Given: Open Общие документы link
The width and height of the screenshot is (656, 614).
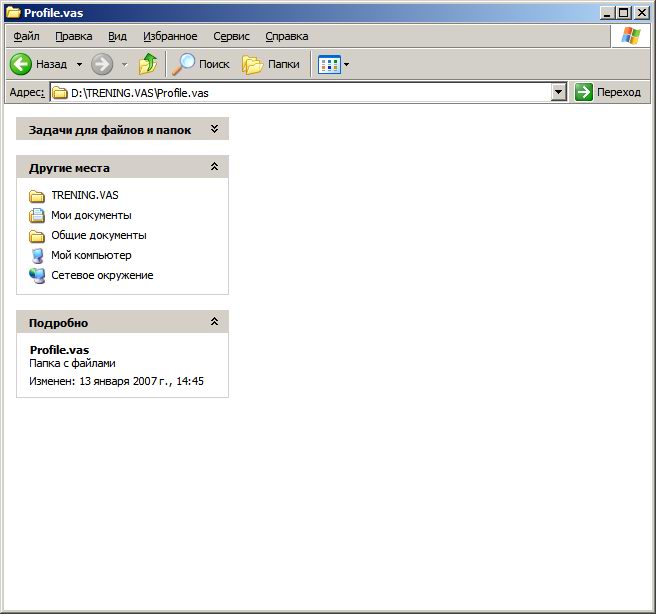Looking at the screenshot, I should [99, 235].
